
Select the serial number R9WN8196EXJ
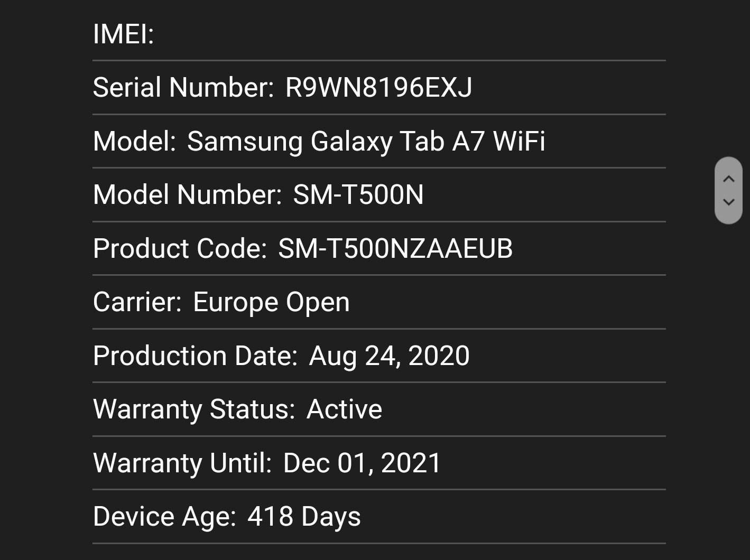click(x=378, y=88)
